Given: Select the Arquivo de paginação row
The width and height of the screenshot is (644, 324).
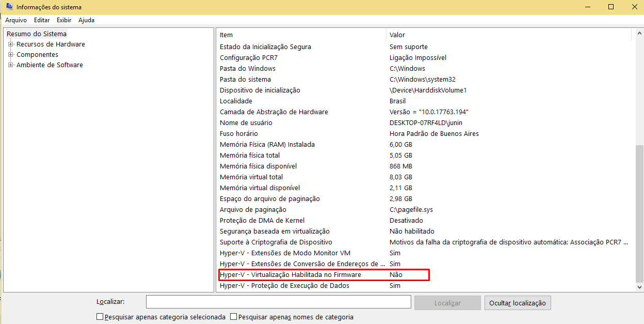Looking at the screenshot, I should point(424,210).
